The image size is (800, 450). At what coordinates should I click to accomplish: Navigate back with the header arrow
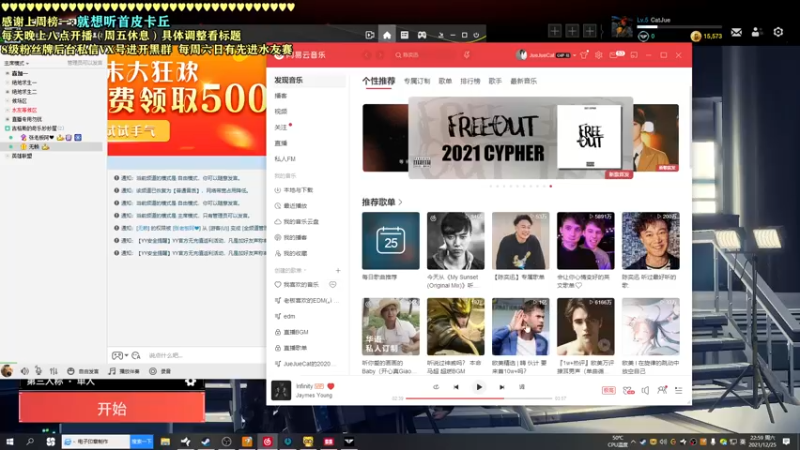coord(367,55)
